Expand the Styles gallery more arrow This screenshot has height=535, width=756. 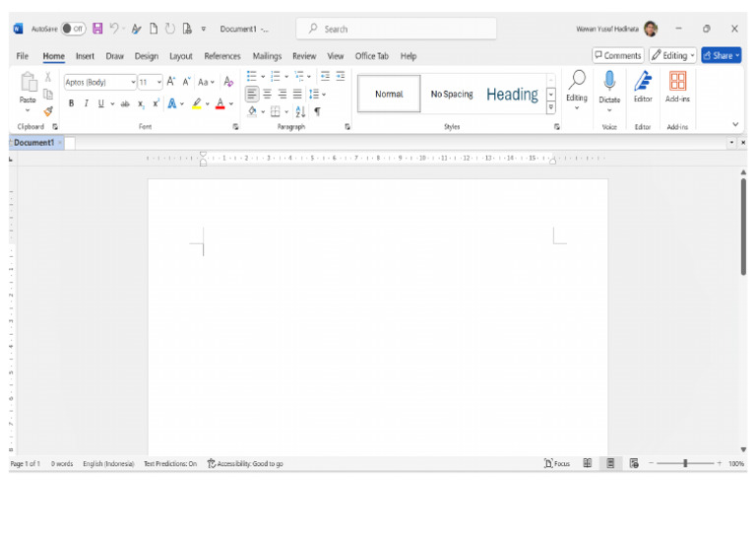point(550,107)
